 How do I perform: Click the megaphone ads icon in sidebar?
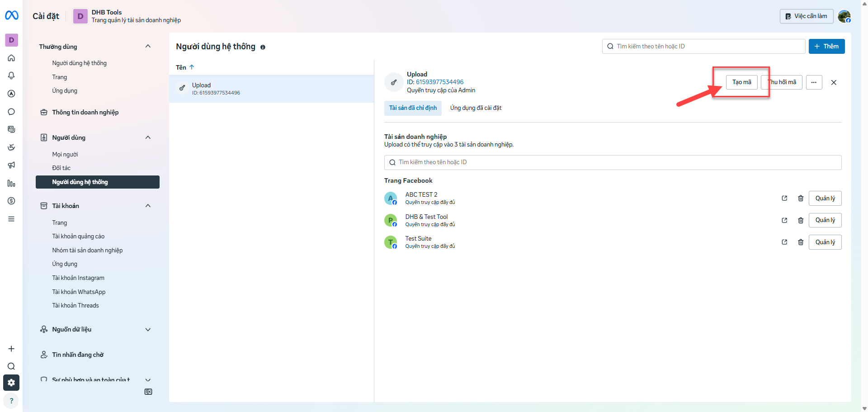[x=11, y=165]
